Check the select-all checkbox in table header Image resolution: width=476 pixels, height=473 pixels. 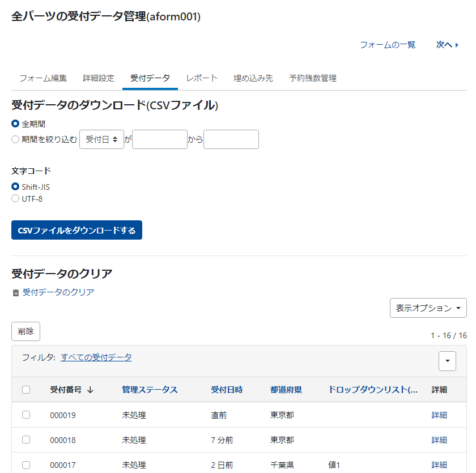(26, 390)
